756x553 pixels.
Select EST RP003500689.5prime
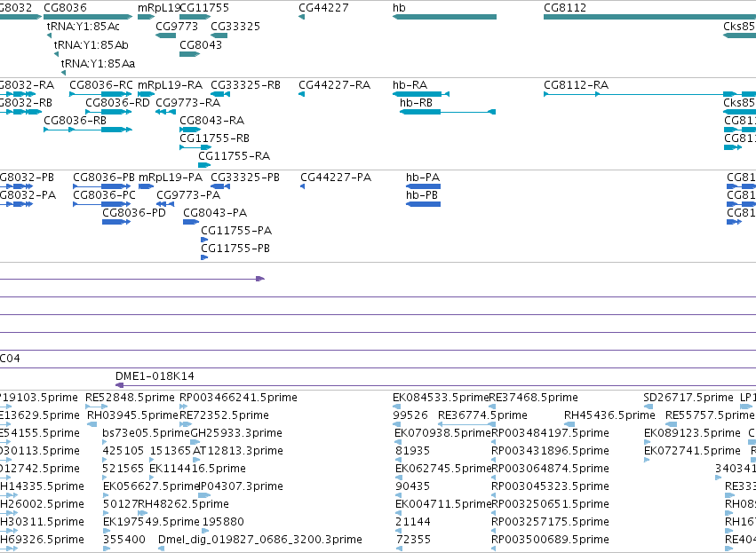tap(551, 540)
